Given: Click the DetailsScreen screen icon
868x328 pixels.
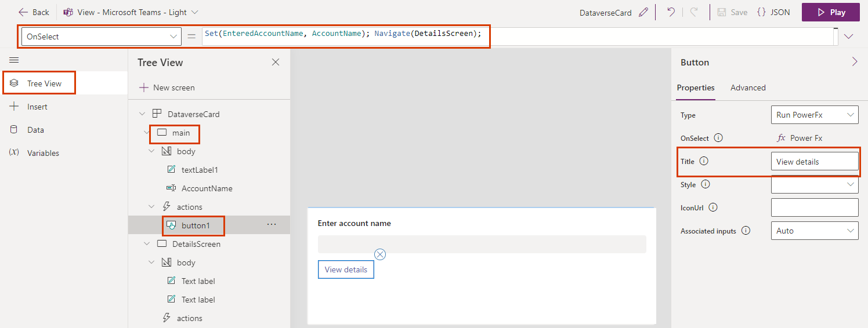Looking at the screenshot, I should coord(162,244).
